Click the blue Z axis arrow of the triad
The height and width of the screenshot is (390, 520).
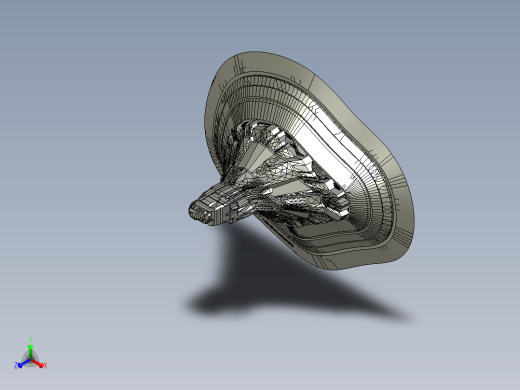(24, 363)
